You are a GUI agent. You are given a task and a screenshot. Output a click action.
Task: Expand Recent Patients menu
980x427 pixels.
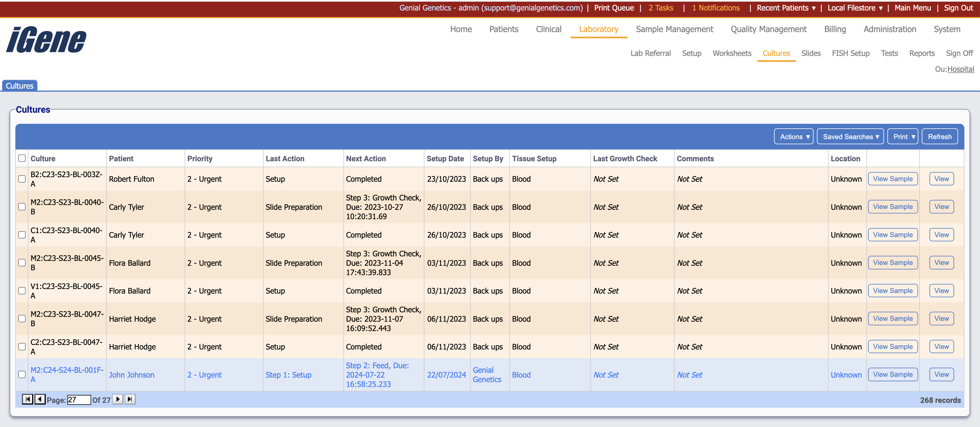(x=785, y=8)
